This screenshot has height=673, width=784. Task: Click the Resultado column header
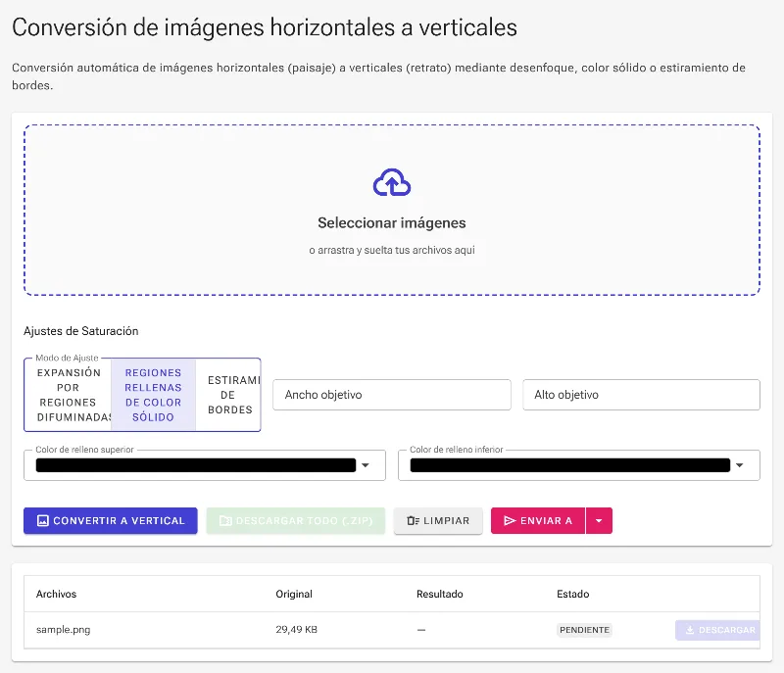click(439, 594)
